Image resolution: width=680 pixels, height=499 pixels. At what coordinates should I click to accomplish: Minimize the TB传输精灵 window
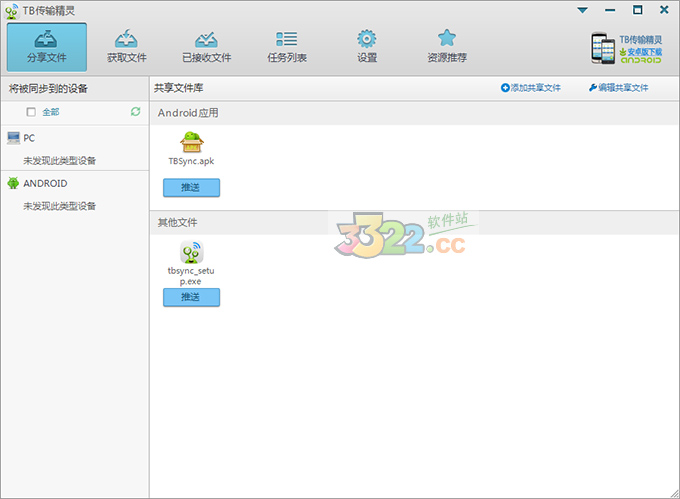pos(610,10)
